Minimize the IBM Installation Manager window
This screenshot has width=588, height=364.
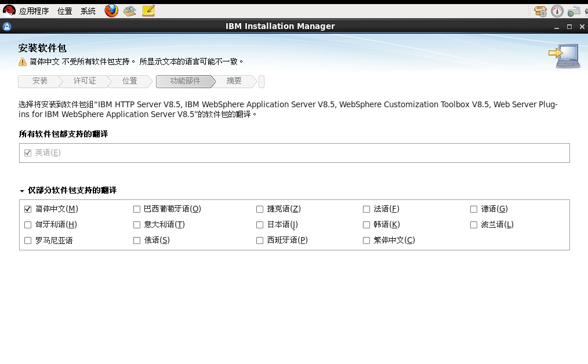click(557, 27)
